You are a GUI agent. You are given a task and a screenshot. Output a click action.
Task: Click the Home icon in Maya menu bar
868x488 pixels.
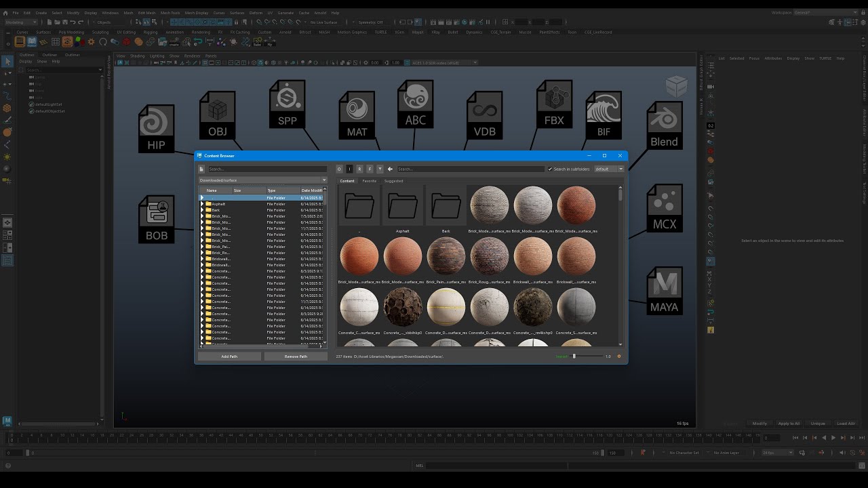click(5, 12)
